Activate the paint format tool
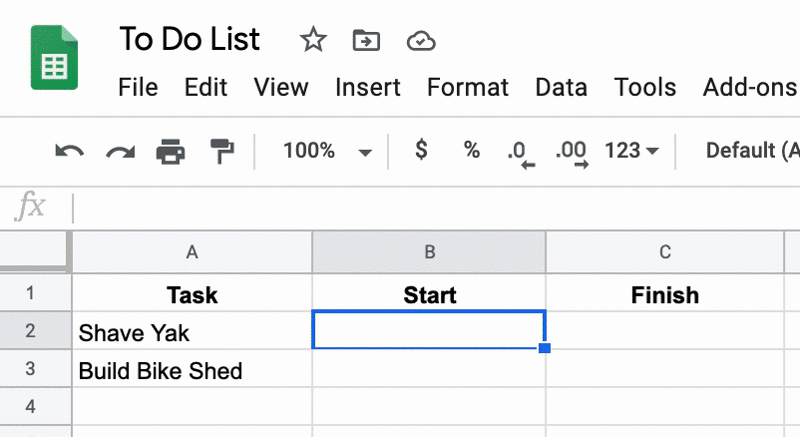800x437 pixels. click(x=222, y=151)
